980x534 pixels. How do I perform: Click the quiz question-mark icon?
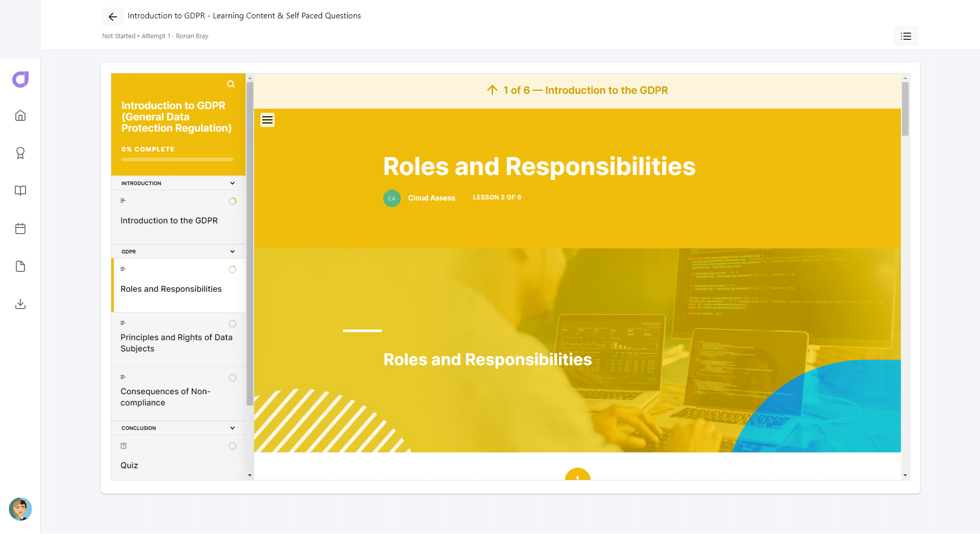124,446
